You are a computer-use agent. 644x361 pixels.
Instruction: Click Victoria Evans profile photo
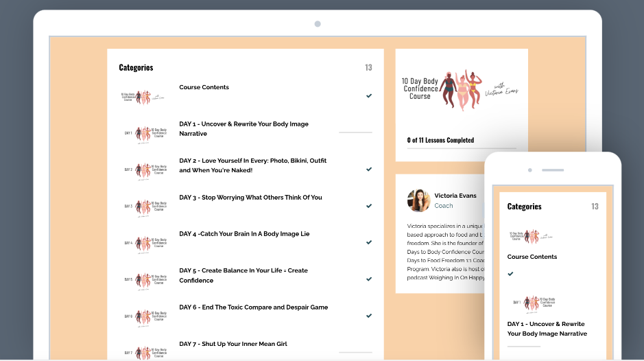(418, 200)
